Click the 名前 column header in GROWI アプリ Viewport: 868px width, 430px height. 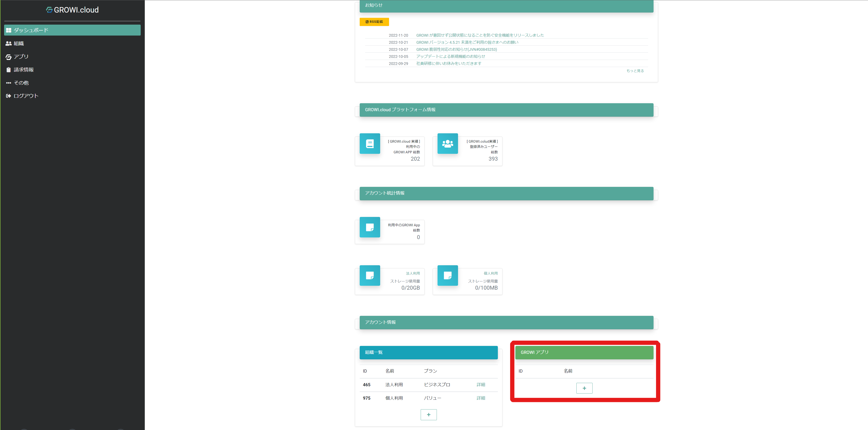[x=568, y=371]
